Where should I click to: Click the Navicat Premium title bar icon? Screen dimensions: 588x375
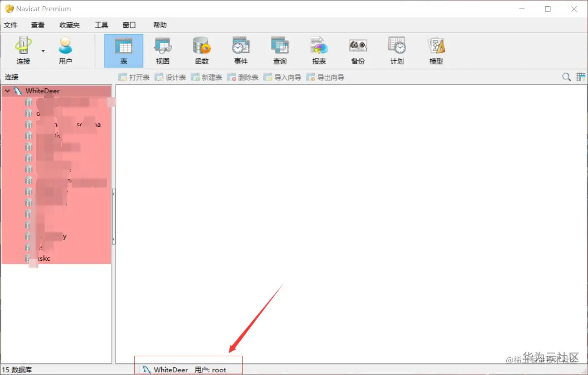coord(9,8)
